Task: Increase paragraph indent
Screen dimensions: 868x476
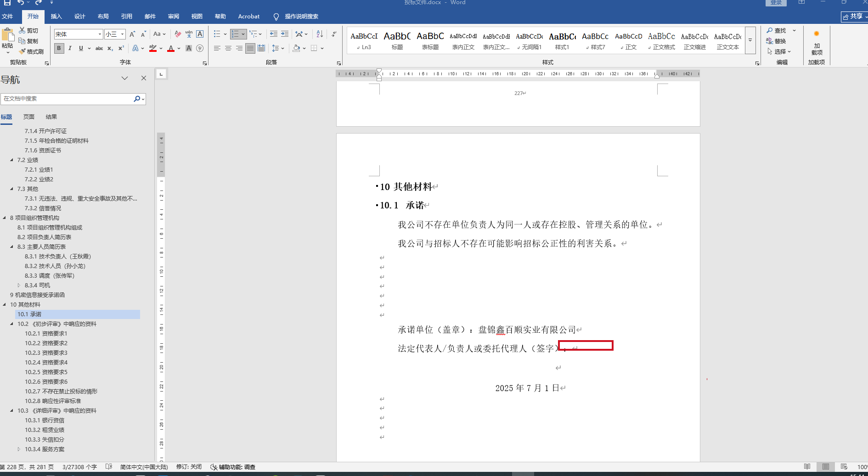Action: (x=285, y=34)
